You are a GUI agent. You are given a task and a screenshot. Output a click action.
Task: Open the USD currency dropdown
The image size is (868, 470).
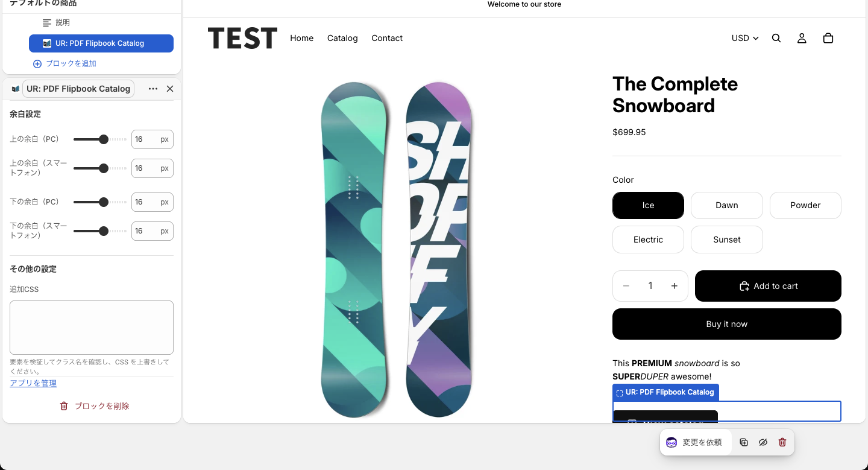[x=745, y=38]
